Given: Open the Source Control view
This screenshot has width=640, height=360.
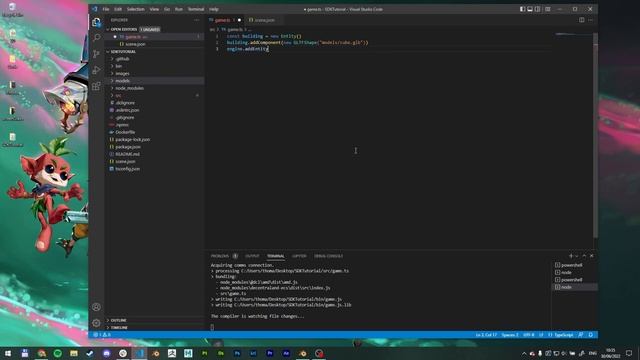Looking at the screenshot, I should click(x=96, y=54).
